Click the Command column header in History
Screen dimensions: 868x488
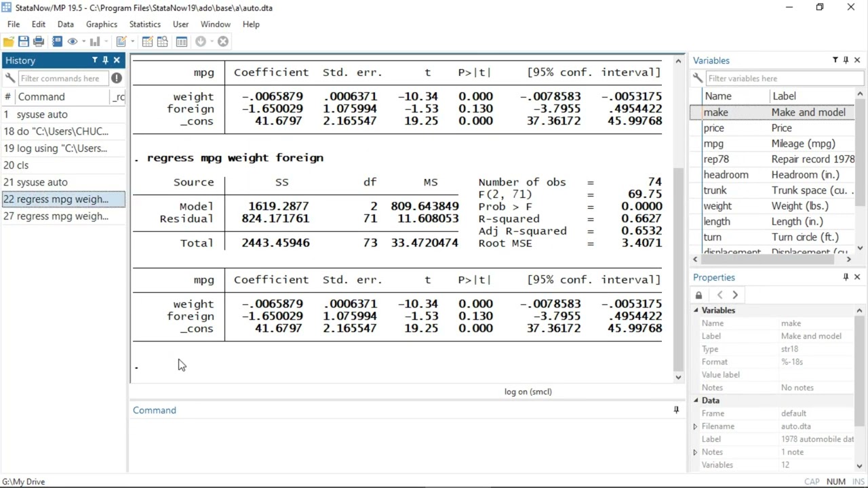coord(62,97)
